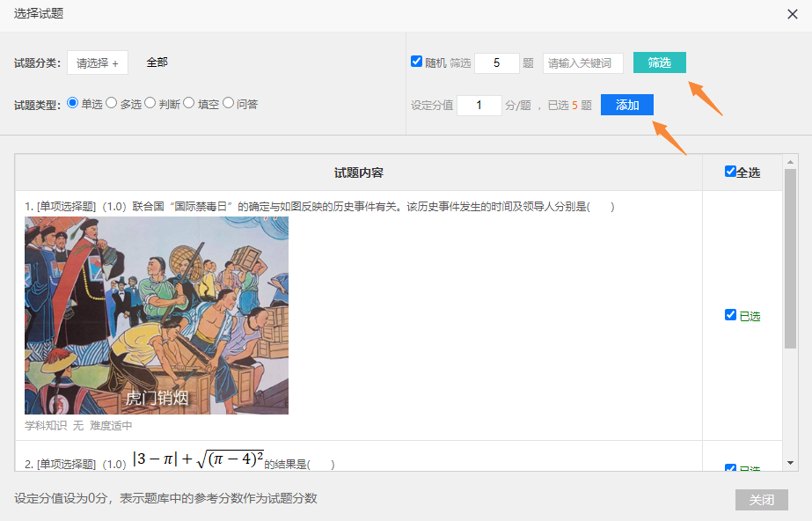This screenshot has width=812, height=521.
Task: Click the 试题内容 column header
Action: (x=358, y=172)
